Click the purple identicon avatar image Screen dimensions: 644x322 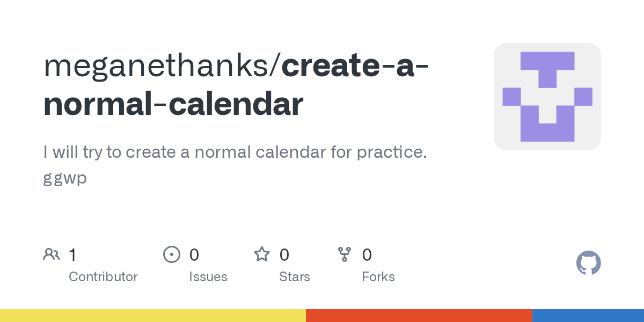(x=547, y=97)
